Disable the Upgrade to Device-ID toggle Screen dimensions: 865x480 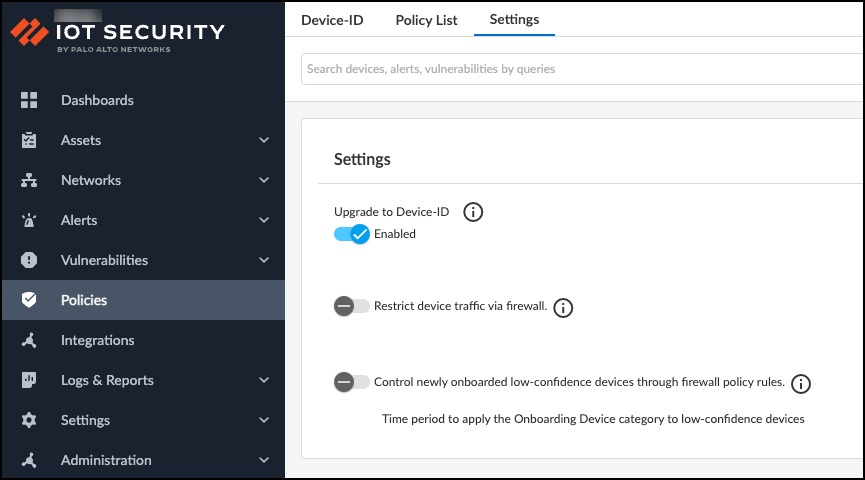(352, 234)
